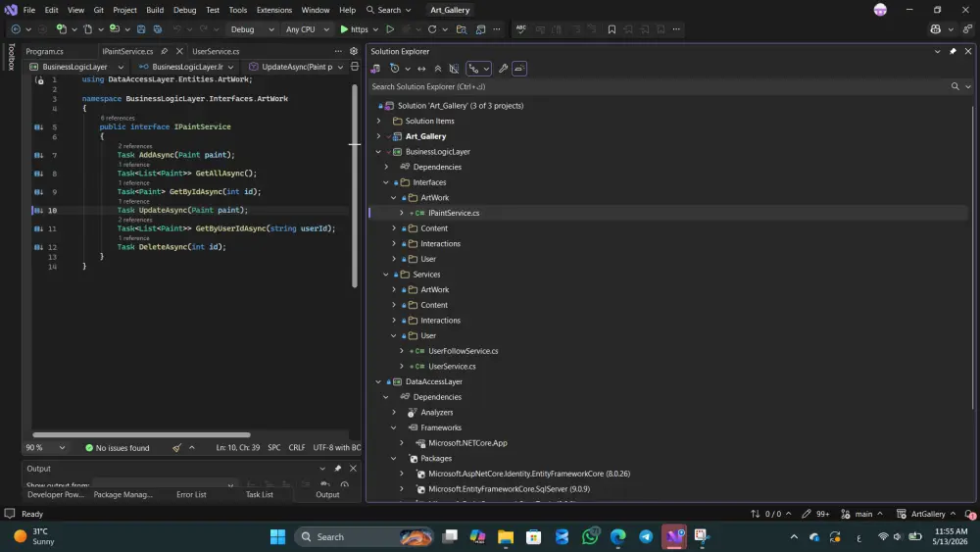980x552 pixels.
Task: Open the BusinessLogicLayer project navigation dropdown
Action: point(76,67)
